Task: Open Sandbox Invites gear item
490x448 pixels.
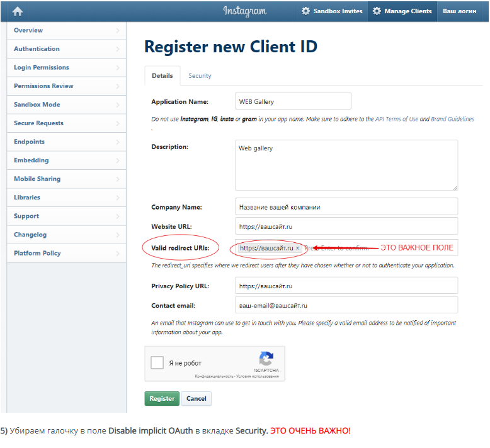Action: [x=332, y=11]
